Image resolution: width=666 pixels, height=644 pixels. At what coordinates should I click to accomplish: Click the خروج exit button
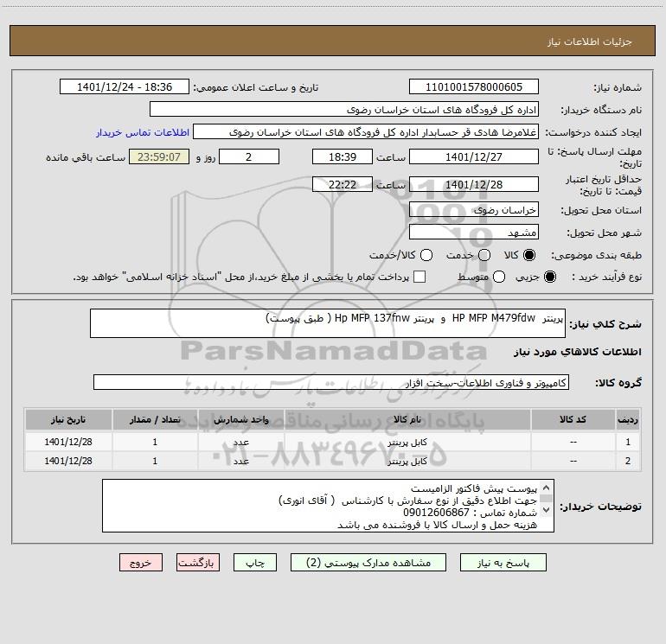141,563
